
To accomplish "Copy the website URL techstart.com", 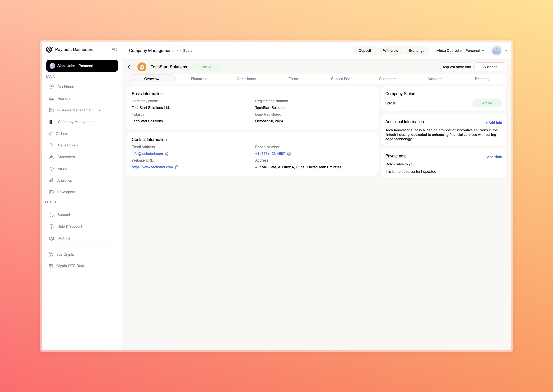I will click(x=177, y=167).
